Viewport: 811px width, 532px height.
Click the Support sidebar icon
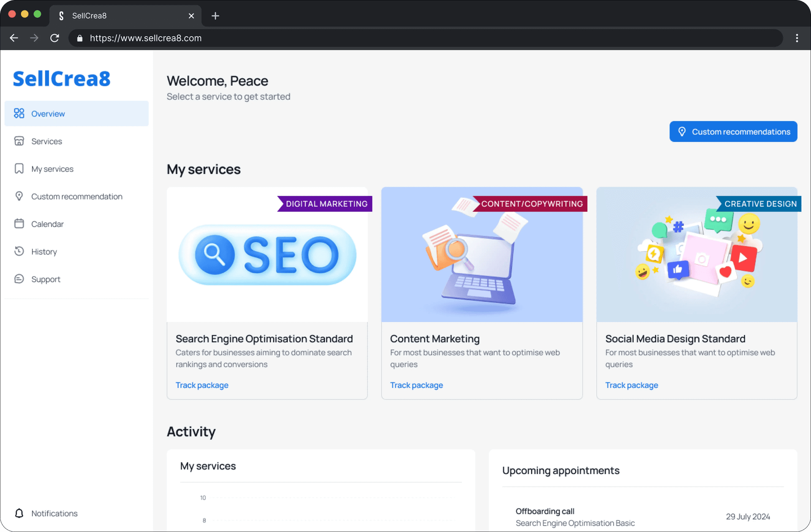click(x=19, y=279)
